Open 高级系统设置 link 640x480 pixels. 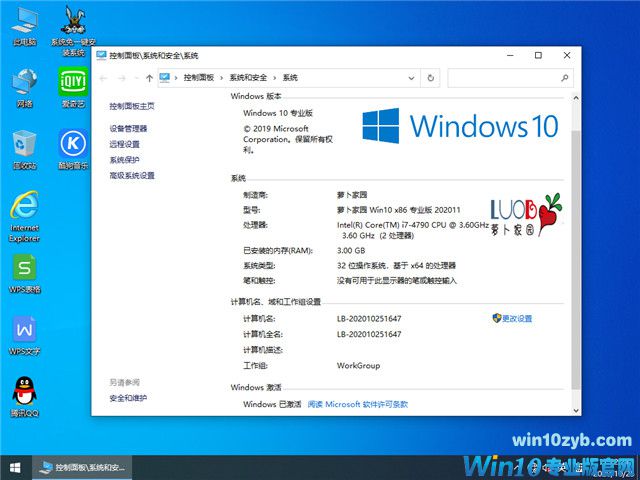click(132, 176)
